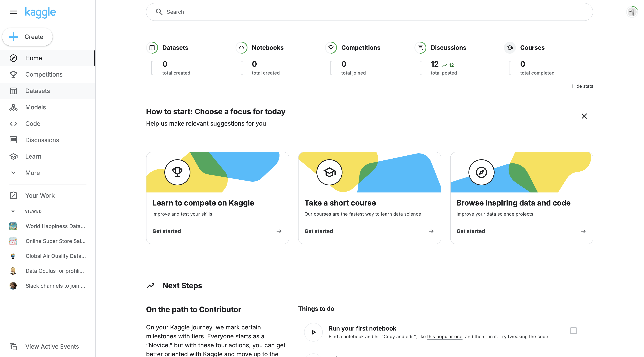The image size is (644, 357).
Task: Click the Competitions stats trophy icon
Action: (331, 48)
